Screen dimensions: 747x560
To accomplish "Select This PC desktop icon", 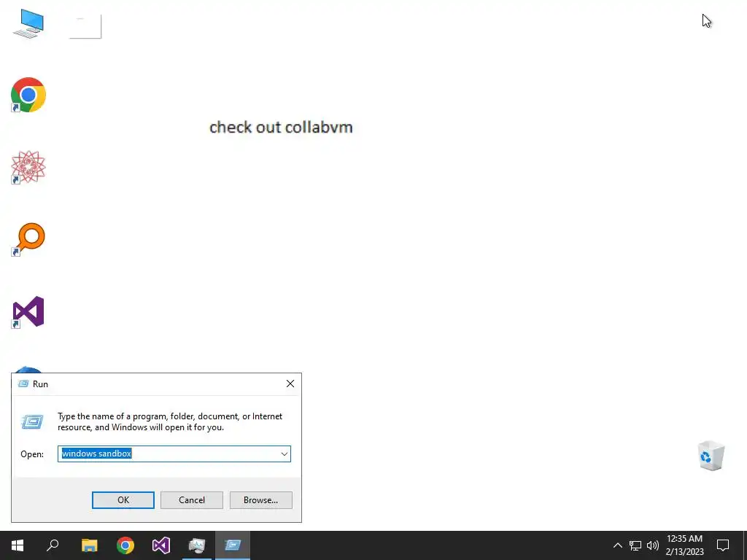I will tap(28, 23).
